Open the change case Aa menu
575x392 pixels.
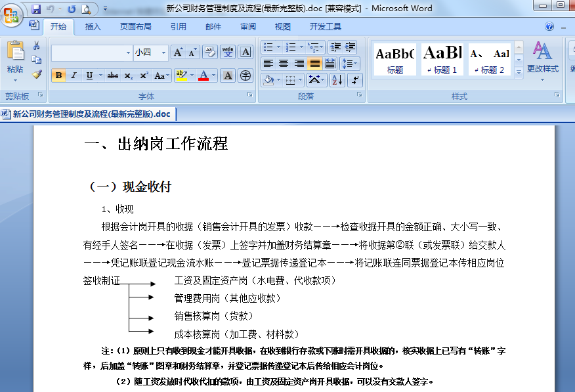click(161, 76)
